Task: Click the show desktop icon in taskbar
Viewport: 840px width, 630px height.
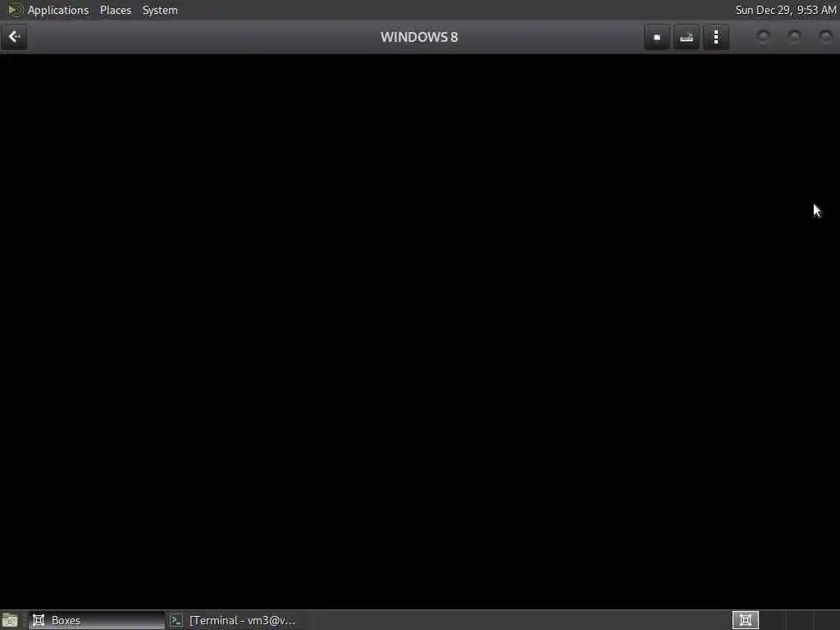Action: (10, 620)
